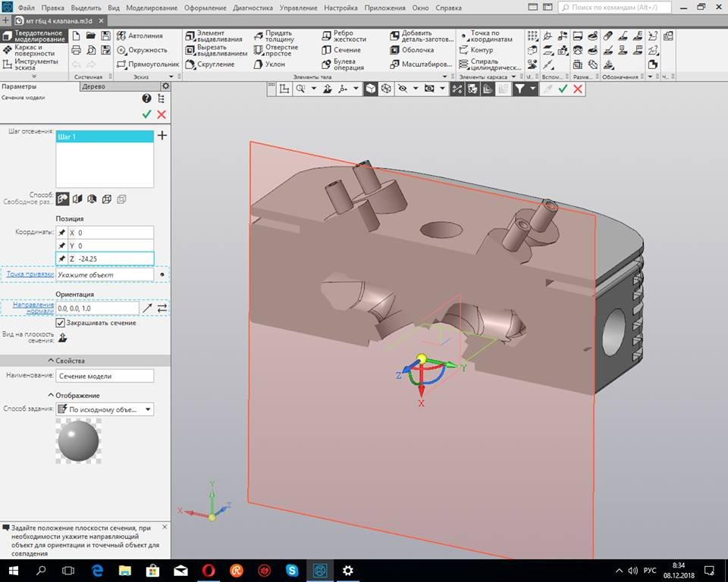Open the Моделирование menu
This screenshot has width=728, height=582.
click(152, 8)
